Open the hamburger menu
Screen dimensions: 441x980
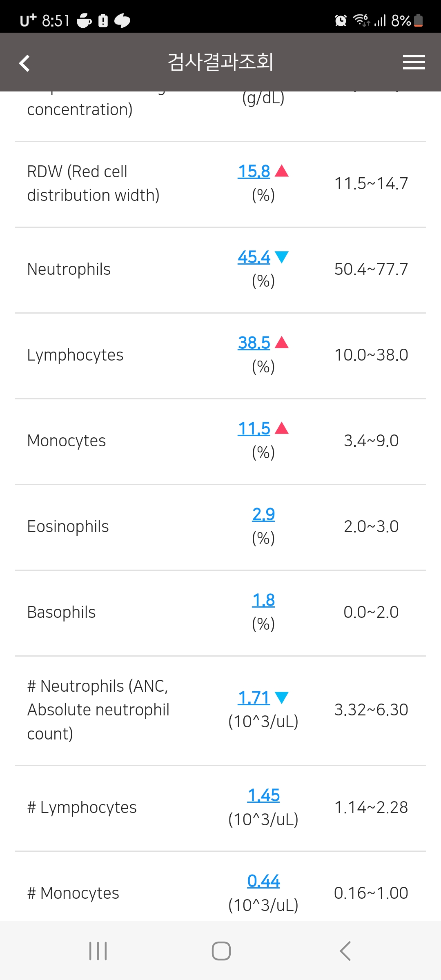click(414, 62)
